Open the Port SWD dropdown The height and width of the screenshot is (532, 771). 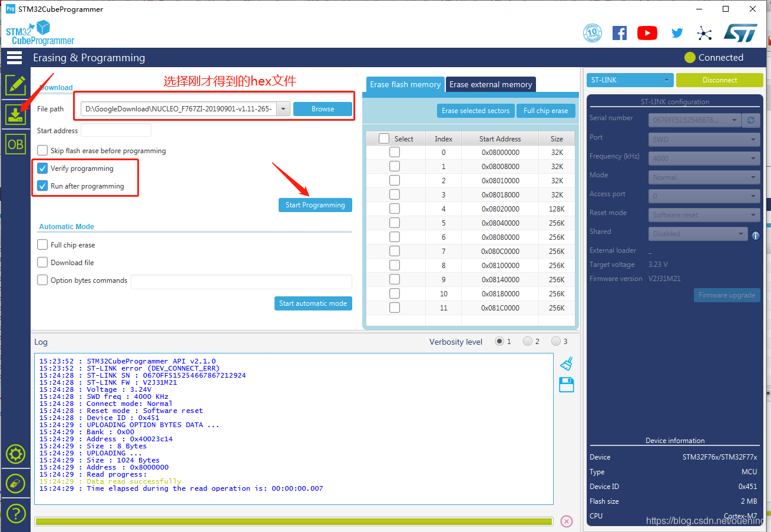704,140
